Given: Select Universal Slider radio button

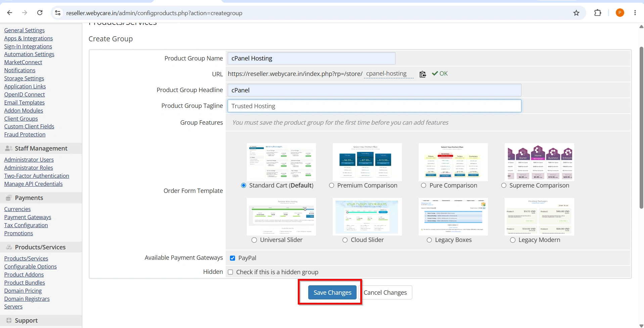Looking at the screenshot, I should (254, 240).
